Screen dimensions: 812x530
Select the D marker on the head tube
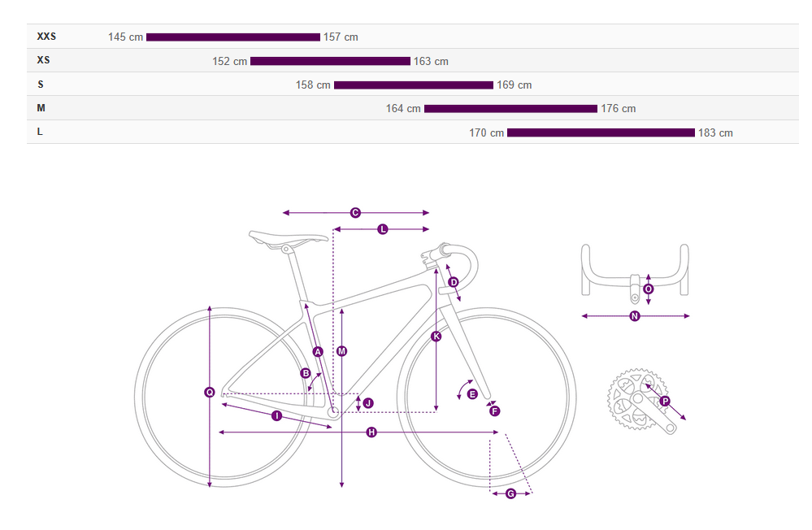pyautogui.click(x=454, y=282)
